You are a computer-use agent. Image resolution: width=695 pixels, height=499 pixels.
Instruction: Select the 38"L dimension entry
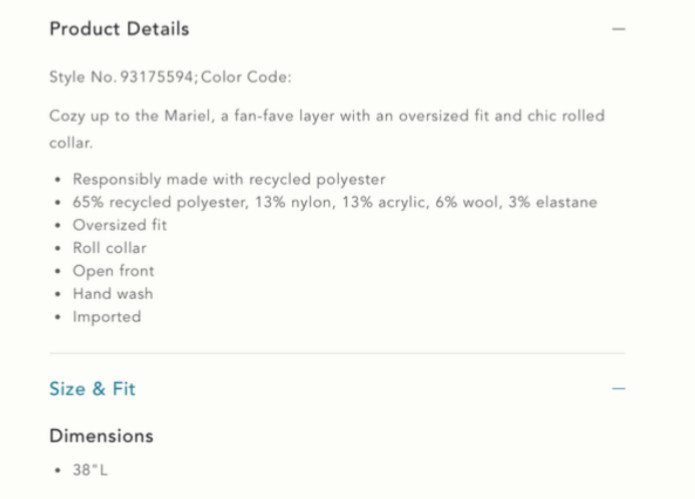click(90, 468)
